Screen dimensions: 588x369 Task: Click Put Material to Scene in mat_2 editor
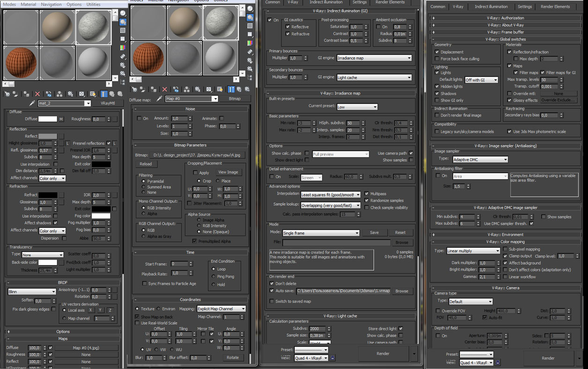(x=15, y=94)
